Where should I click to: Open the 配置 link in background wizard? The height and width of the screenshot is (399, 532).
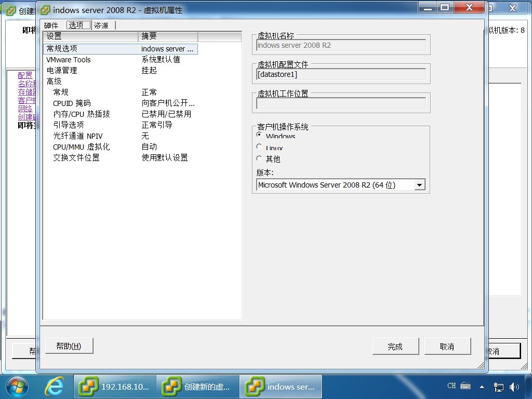[x=25, y=75]
